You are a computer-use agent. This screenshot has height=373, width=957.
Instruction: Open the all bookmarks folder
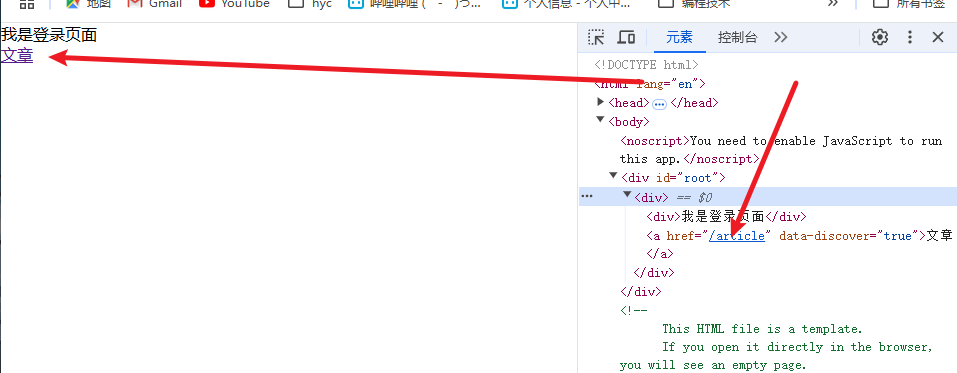tap(909, 4)
